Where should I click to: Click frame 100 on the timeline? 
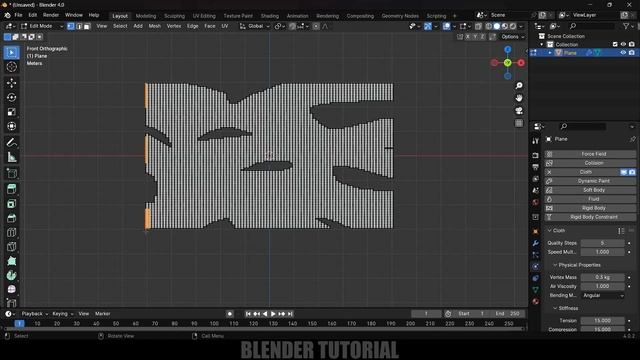pos(214,324)
